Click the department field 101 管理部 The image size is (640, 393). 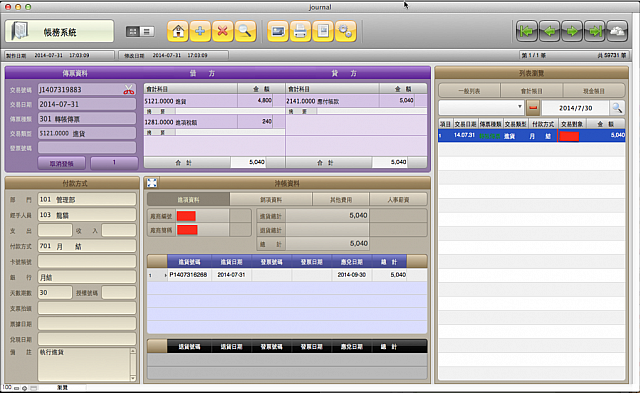87,199
